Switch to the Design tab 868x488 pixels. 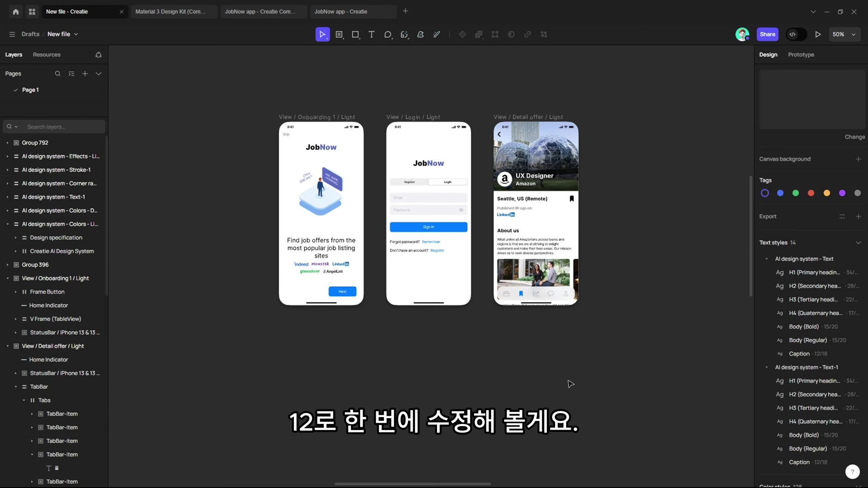pyautogui.click(x=768, y=55)
